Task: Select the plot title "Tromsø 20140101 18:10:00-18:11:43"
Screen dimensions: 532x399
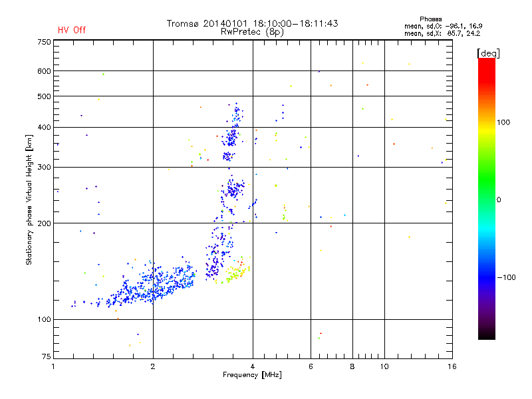Action: [252, 23]
